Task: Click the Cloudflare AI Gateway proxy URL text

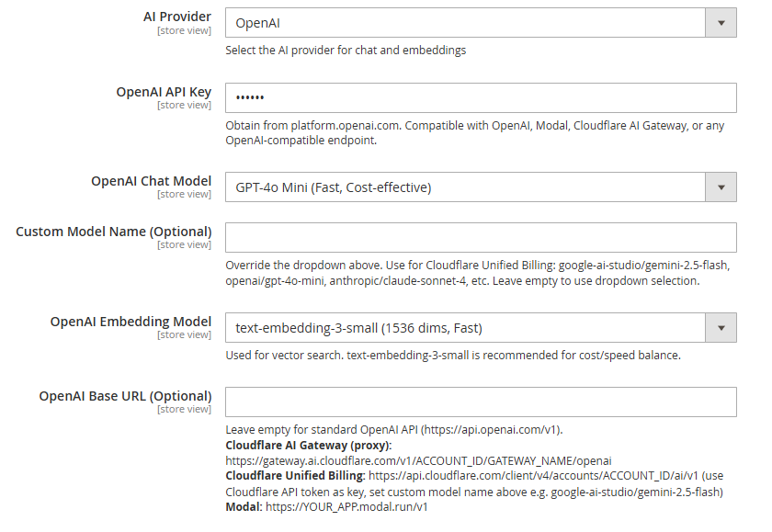Action: coord(418,461)
